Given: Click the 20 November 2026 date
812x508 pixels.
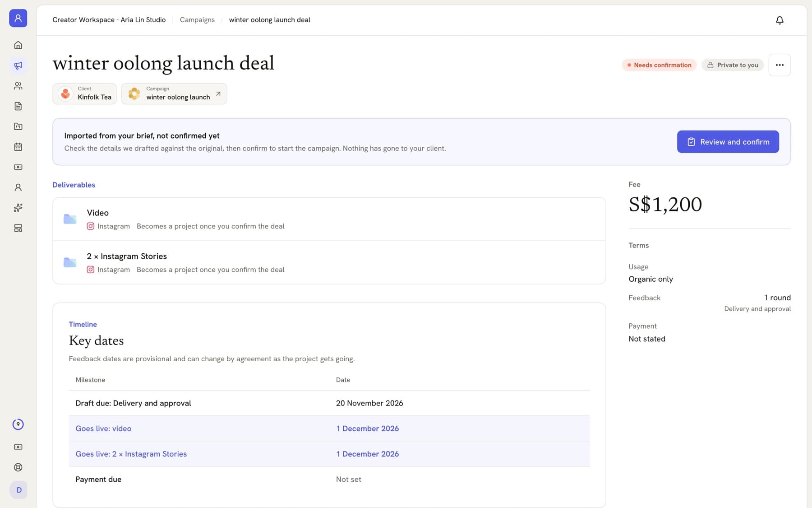Looking at the screenshot, I should [x=369, y=403].
